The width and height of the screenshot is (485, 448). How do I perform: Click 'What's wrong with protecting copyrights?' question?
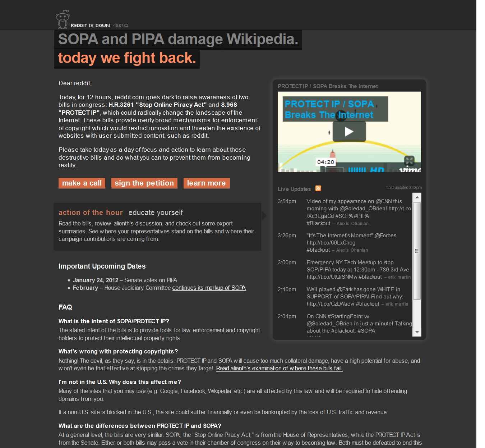coord(118,352)
